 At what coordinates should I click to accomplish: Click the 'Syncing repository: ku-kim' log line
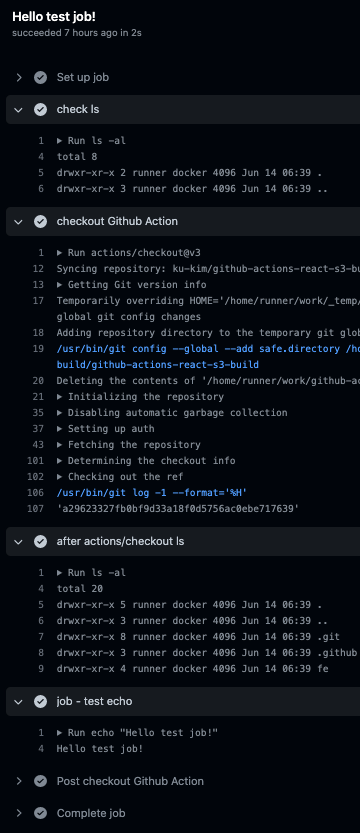208,269
